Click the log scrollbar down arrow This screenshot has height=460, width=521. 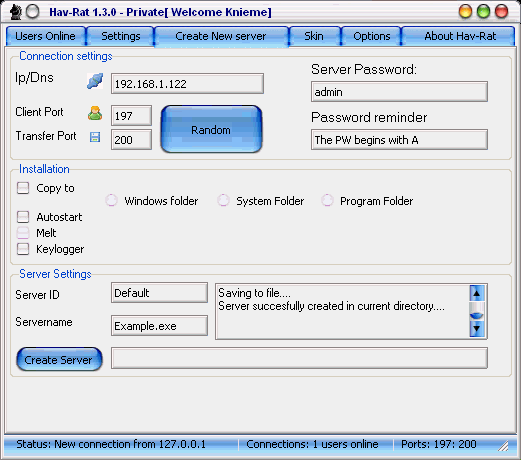[x=477, y=329]
